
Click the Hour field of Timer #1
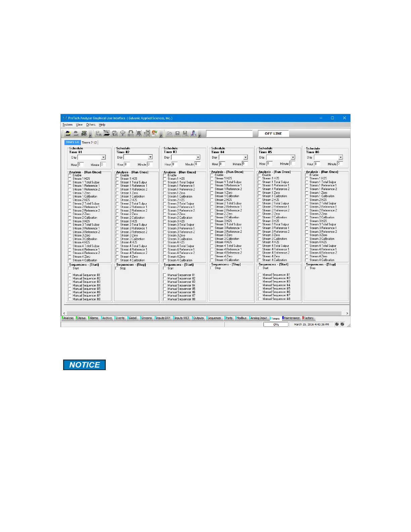pyautogui.click(x=81, y=165)
